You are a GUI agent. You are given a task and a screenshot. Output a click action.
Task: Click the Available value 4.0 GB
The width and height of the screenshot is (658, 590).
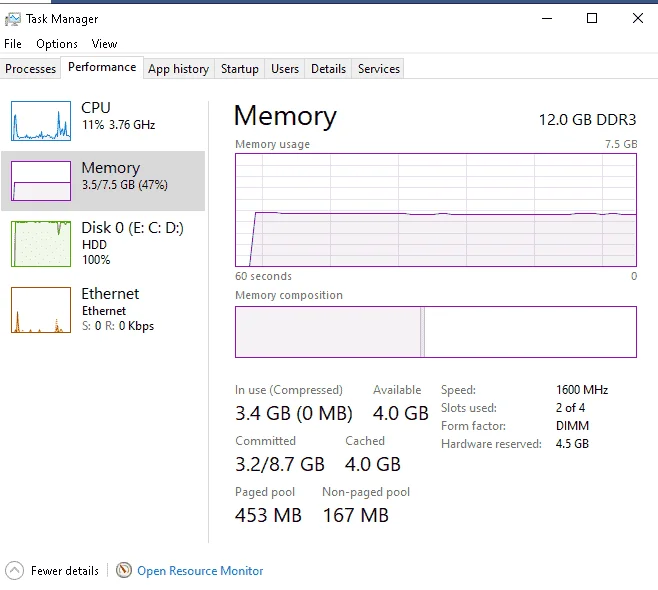coord(401,413)
